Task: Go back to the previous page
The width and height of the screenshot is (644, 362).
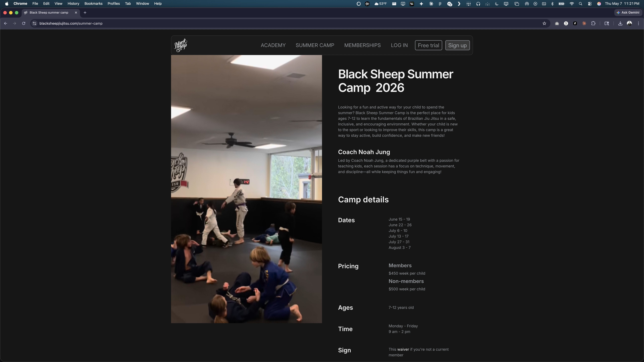Action: pyautogui.click(x=6, y=24)
